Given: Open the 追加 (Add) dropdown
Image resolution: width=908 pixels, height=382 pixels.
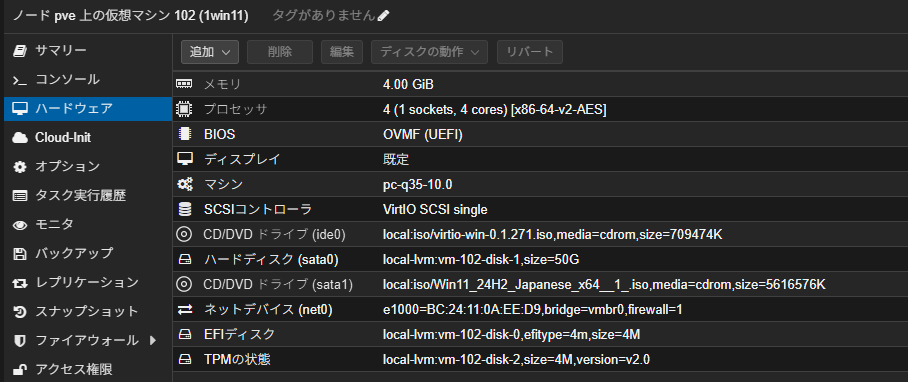Looking at the screenshot, I should point(210,52).
